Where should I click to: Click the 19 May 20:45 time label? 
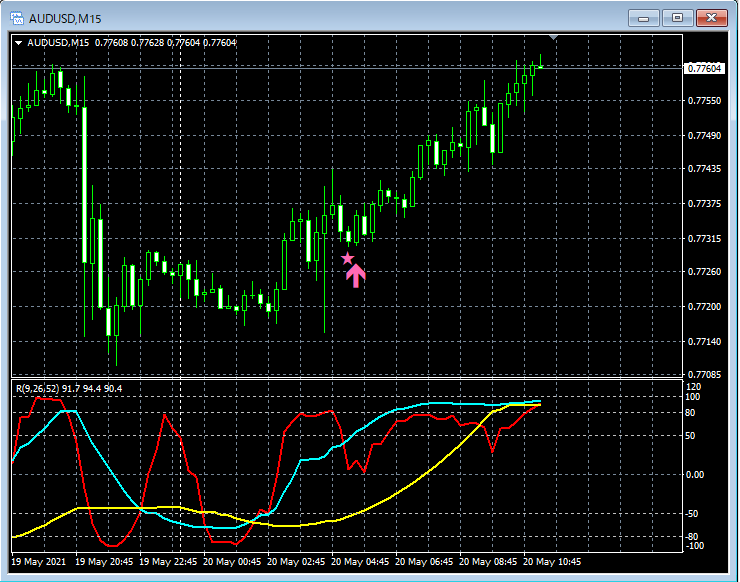point(104,562)
